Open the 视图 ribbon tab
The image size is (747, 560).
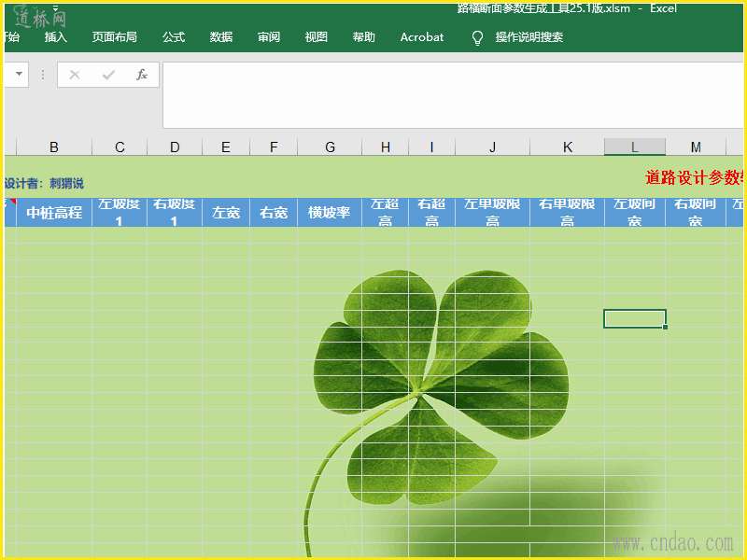tap(317, 37)
